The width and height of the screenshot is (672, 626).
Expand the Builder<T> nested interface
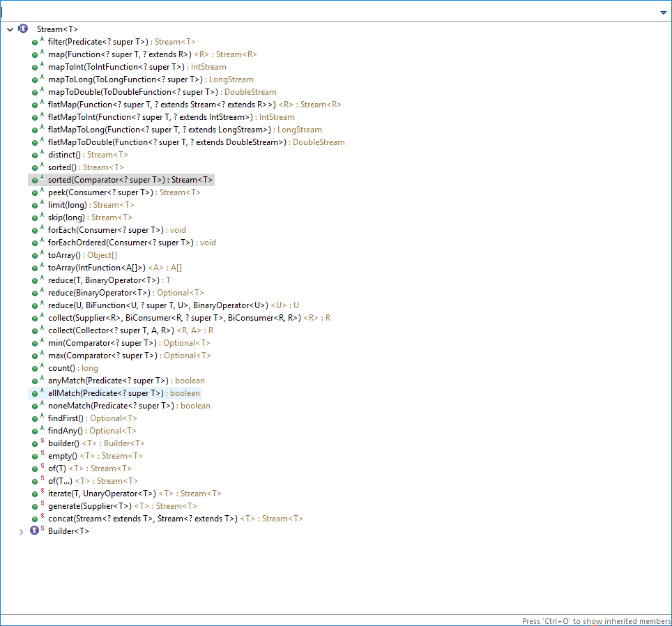point(22,531)
